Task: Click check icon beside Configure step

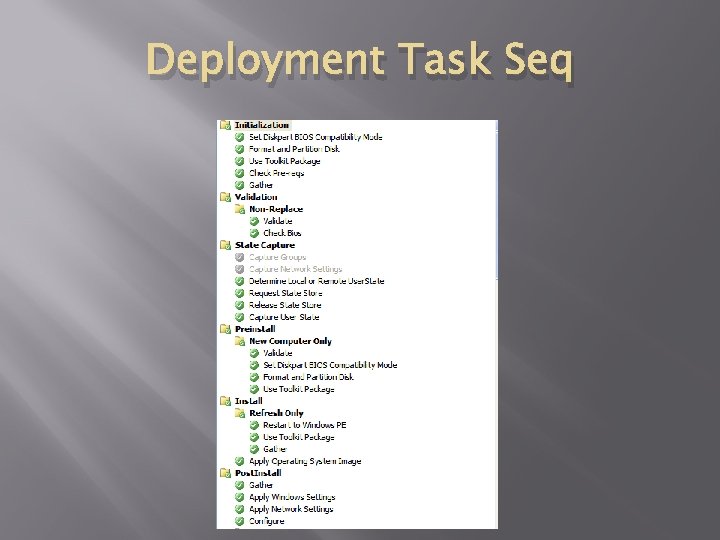Action: pos(239,521)
